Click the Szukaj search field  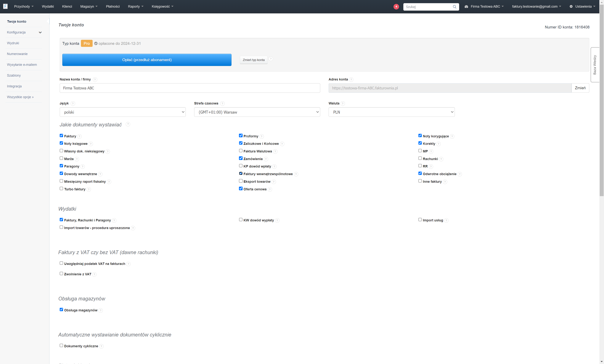tap(428, 7)
